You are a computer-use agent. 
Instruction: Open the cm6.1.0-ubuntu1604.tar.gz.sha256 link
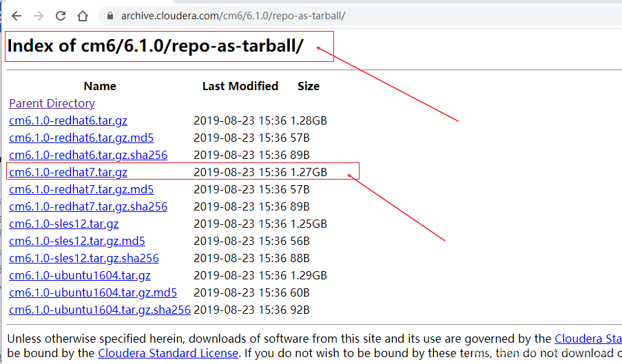tap(100, 310)
